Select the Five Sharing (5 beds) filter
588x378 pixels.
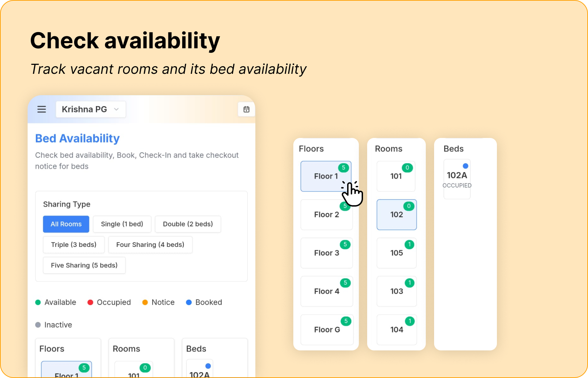[x=84, y=265]
